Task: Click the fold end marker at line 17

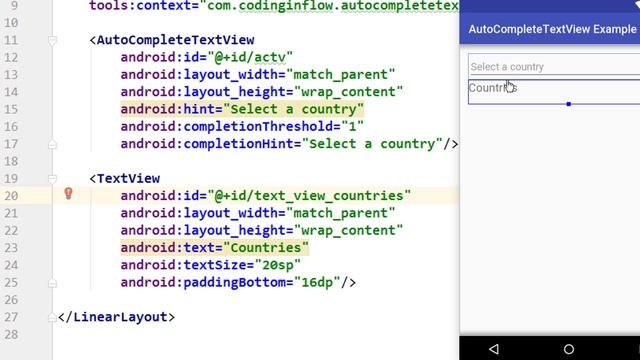Action: pos(52,144)
